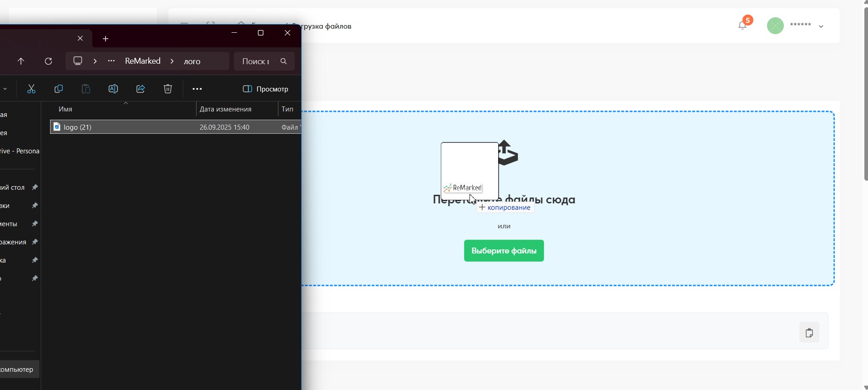The image size is (868, 390).
Task: Click the upload icon in the drop zone
Action: [x=509, y=153]
